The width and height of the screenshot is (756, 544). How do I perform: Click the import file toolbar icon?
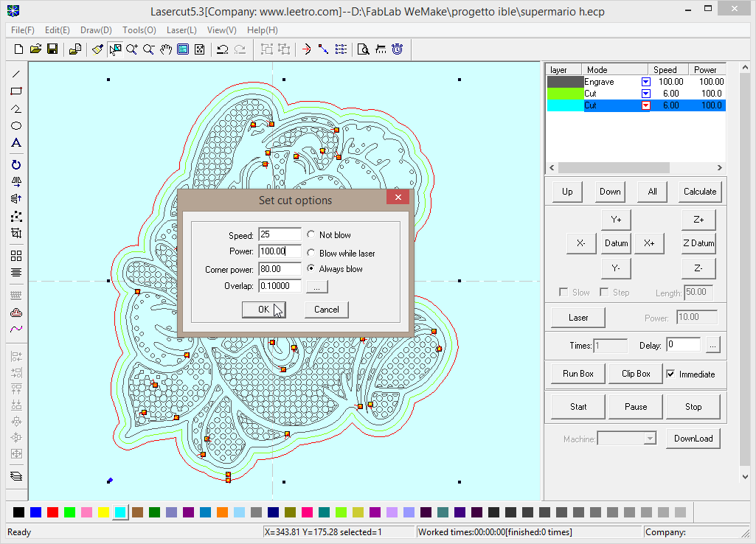74,49
